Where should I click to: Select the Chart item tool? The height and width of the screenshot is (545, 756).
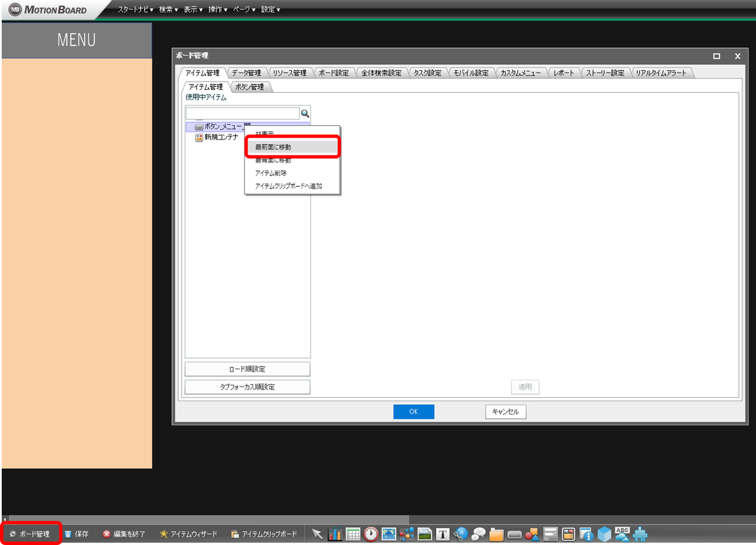335,534
